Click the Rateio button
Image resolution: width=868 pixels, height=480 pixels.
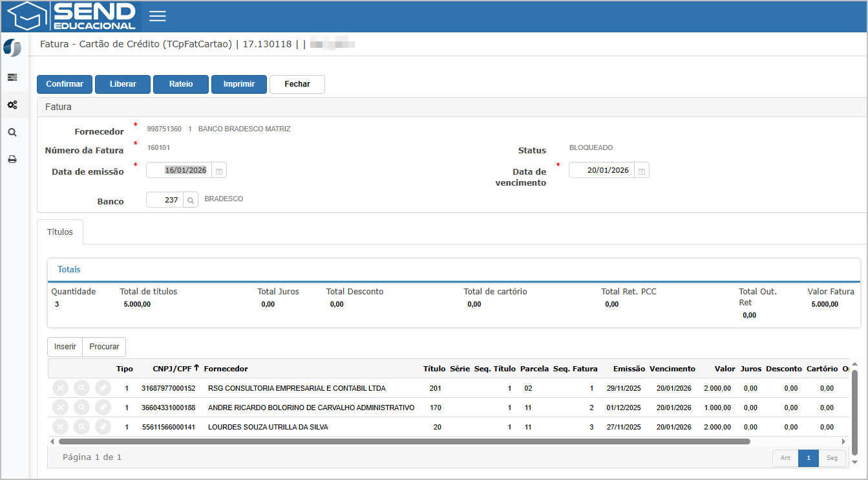pyautogui.click(x=181, y=84)
